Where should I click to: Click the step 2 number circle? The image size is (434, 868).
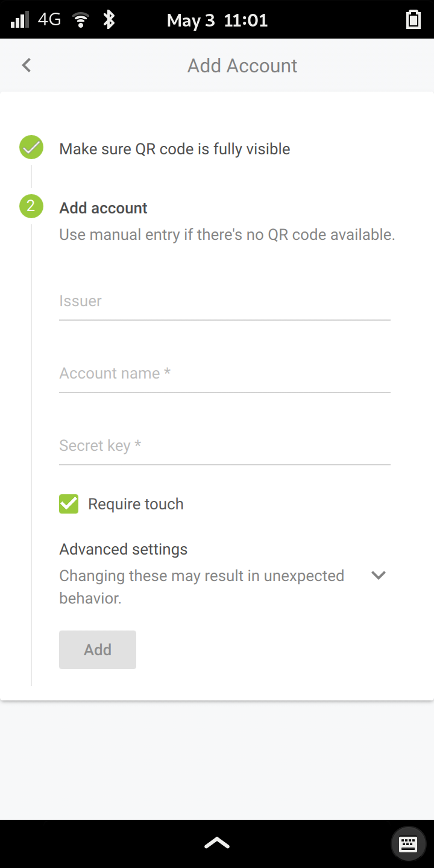coord(31,207)
